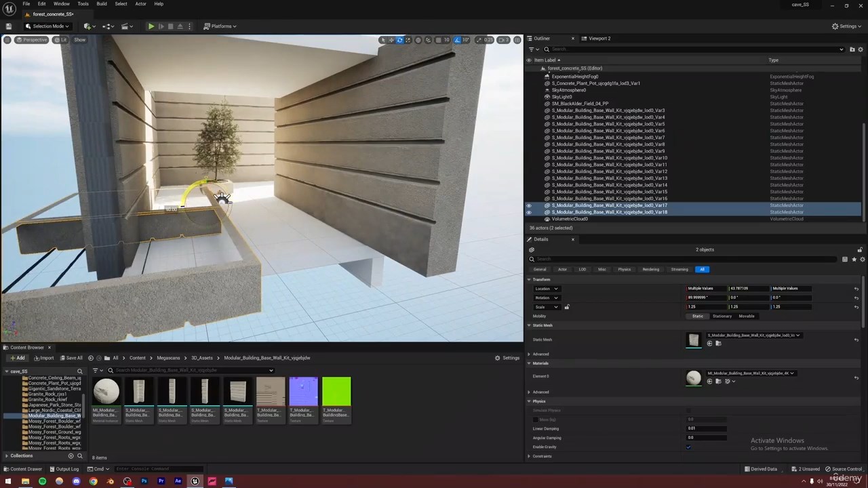The width and height of the screenshot is (868, 488).
Task: Toggle the Enable Gravity checkbox
Action: pos(689,447)
